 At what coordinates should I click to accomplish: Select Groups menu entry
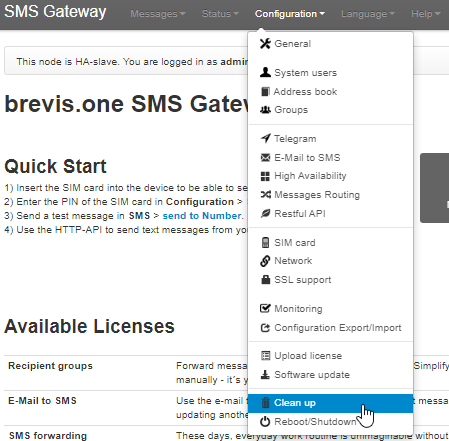click(331, 110)
